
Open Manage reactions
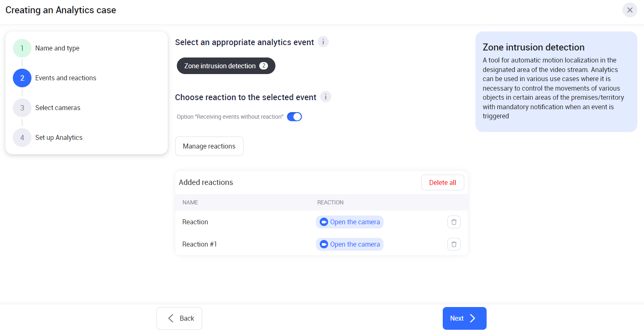[x=209, y=146]
